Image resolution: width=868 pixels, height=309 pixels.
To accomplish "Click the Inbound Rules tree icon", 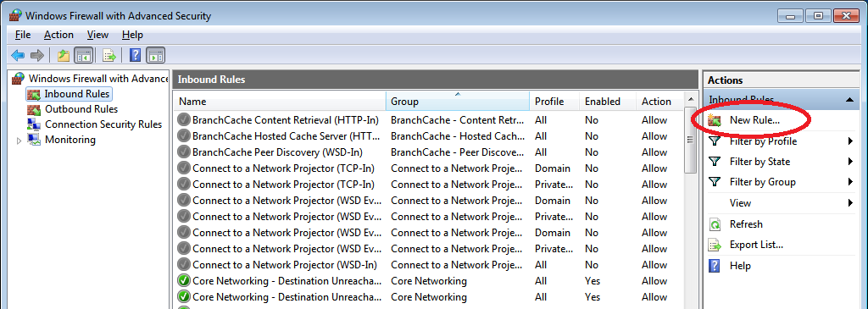I will (x=34, y=94).
